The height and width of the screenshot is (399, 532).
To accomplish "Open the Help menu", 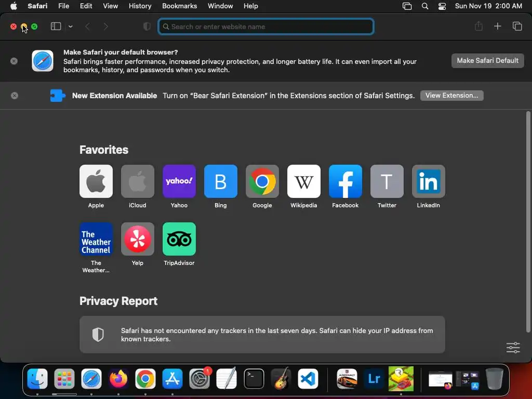I will (251, 6).
